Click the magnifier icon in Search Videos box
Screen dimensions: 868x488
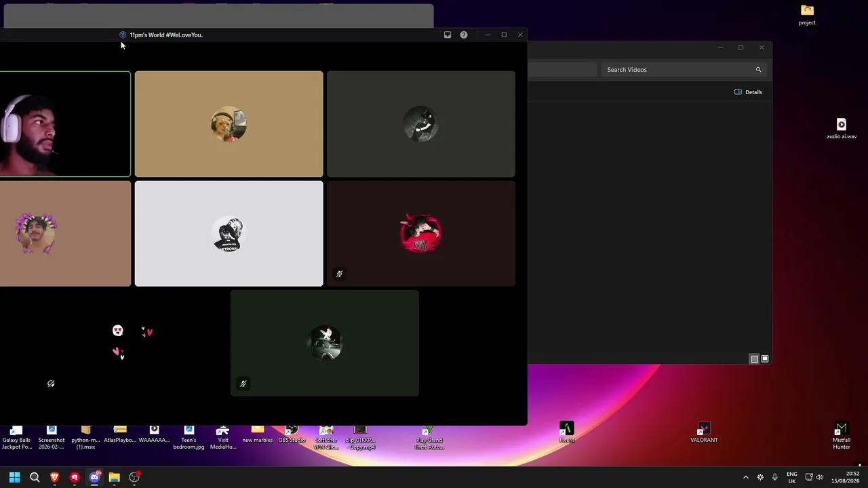coord(758,70)
